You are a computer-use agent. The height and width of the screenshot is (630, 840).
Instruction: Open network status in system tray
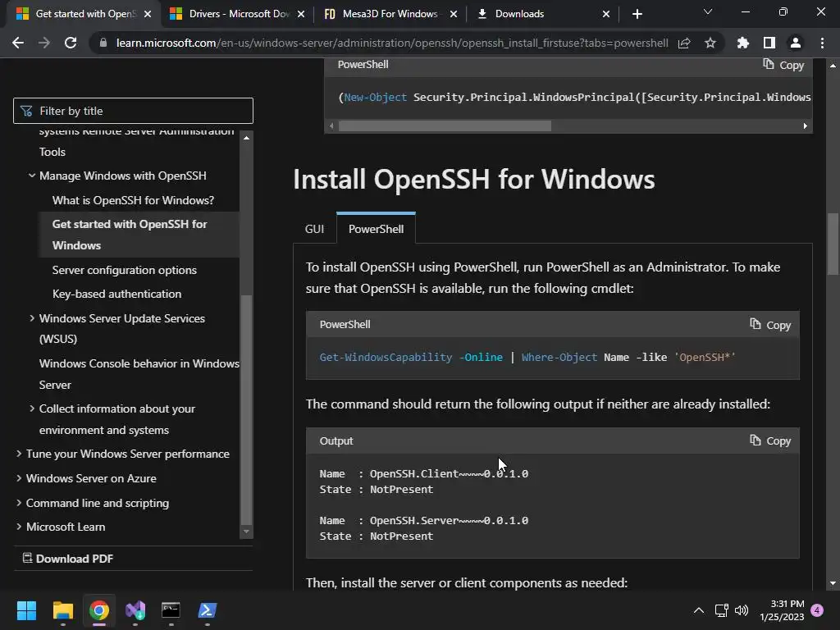[x=721, y=610]
